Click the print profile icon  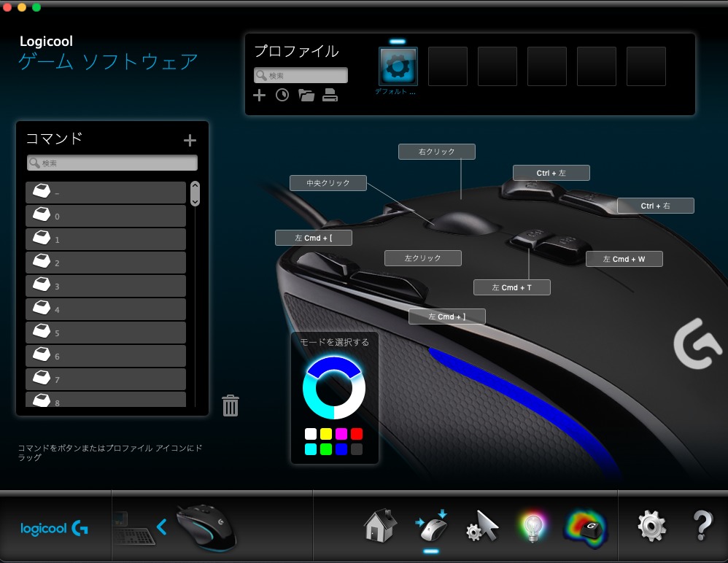click(330, 95)
